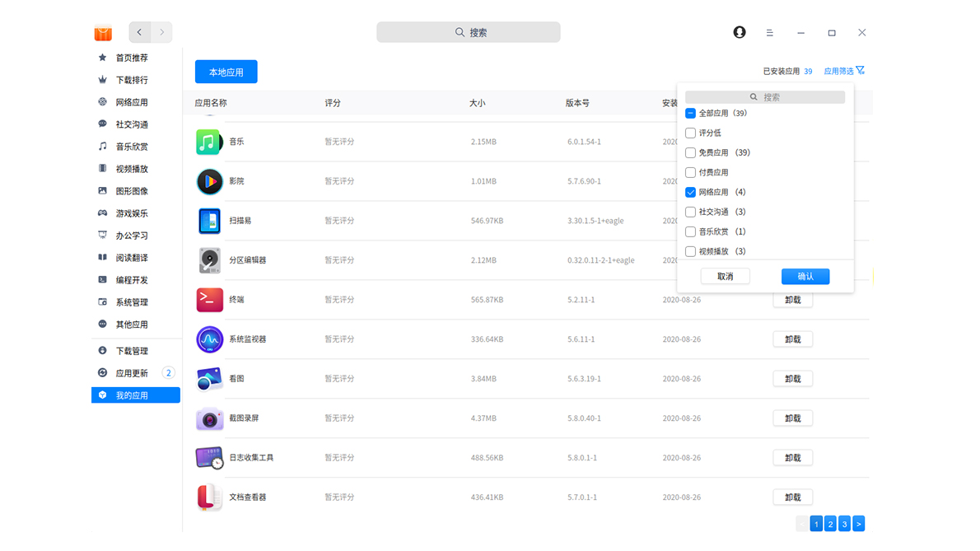Click the 影院 app icon
980x551 pixels.
209,181
